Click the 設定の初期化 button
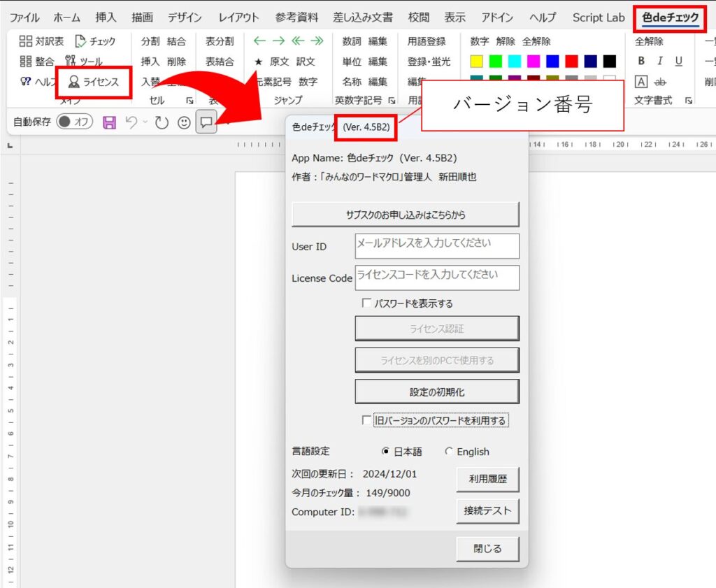This screenshot has width=716, height=588. [x=437, y=392]
